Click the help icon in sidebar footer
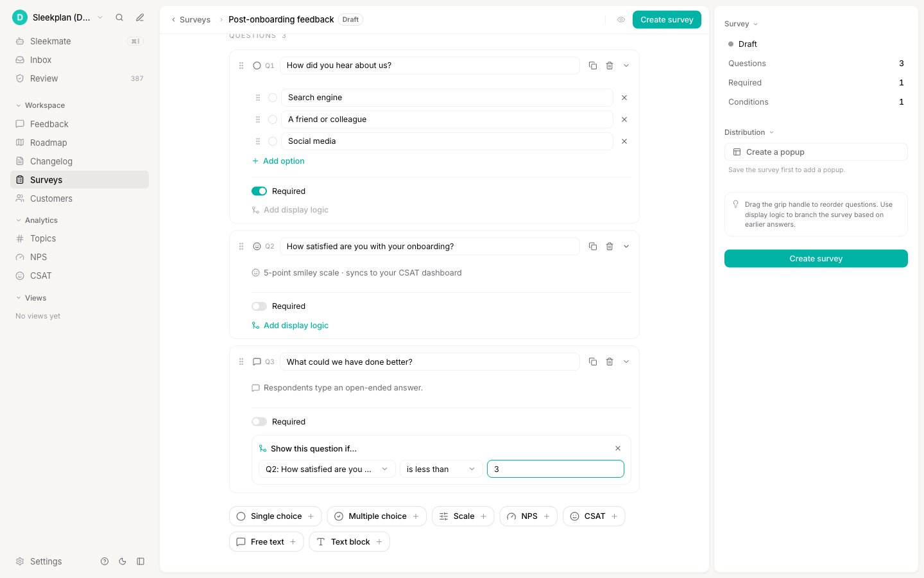This screenshot has width=924, height=578. [105, 561]
